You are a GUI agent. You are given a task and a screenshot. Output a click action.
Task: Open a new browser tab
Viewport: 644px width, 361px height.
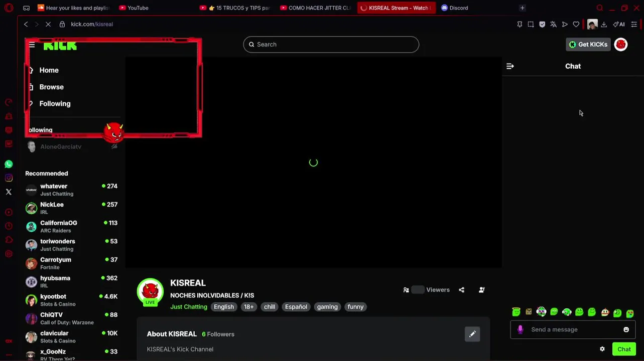pos(522,8)
